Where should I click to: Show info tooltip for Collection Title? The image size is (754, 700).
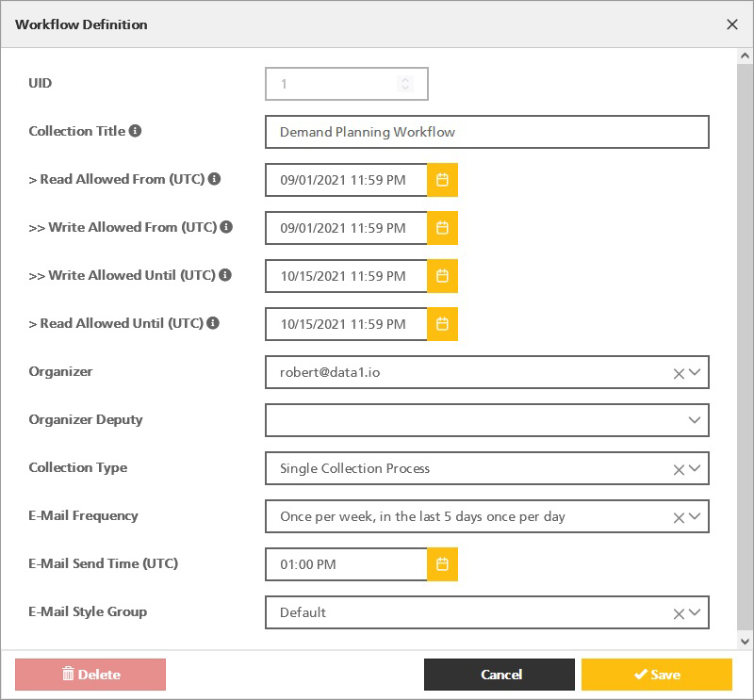pyautogui.click(x=136, y=131)
